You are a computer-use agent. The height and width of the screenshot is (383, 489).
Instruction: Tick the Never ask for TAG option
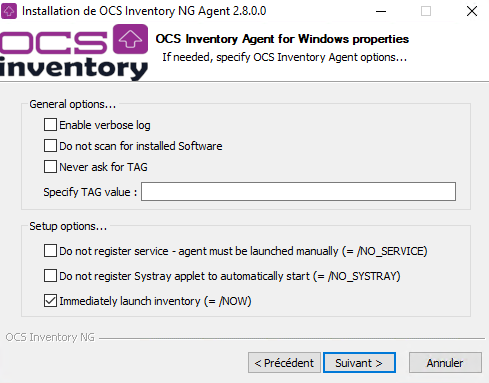click(x=50, y=167)
